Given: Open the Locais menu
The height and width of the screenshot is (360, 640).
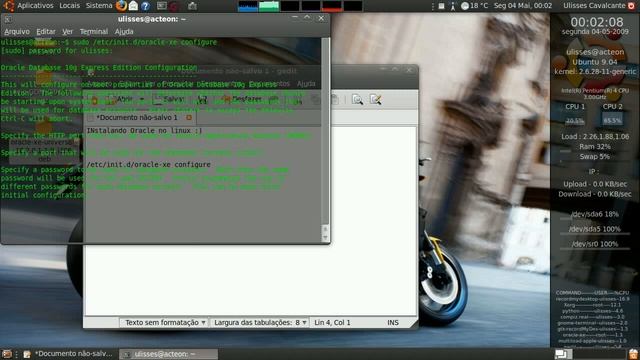Looking at the screenshot, I should pos(69,6).
